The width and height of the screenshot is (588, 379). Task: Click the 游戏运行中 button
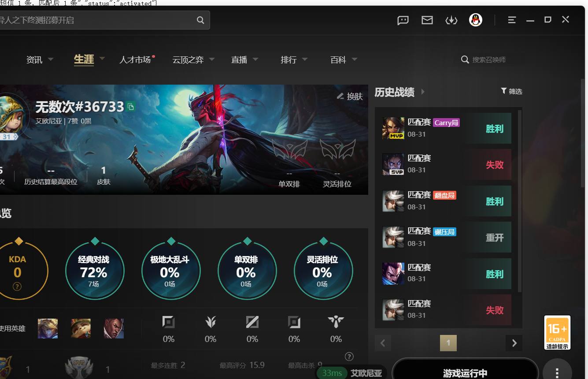[x=465, y=373]
